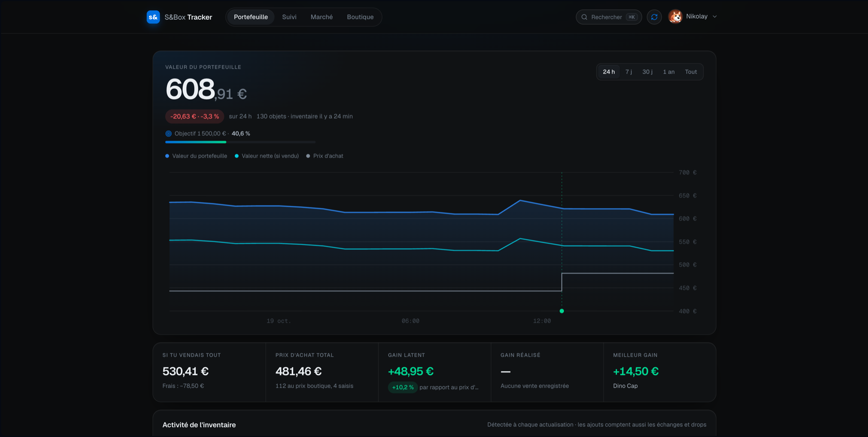
Task: Click the +14,50 € best gain value
Action: [636, 371]
